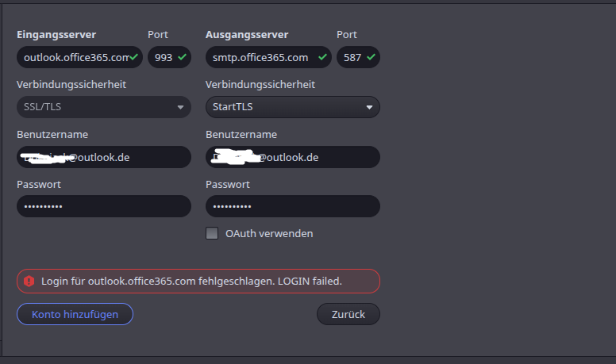This screenshot has height=364, width=616.
Task: Click the outgoing Passwort field
Action: [x=293, y=206]
